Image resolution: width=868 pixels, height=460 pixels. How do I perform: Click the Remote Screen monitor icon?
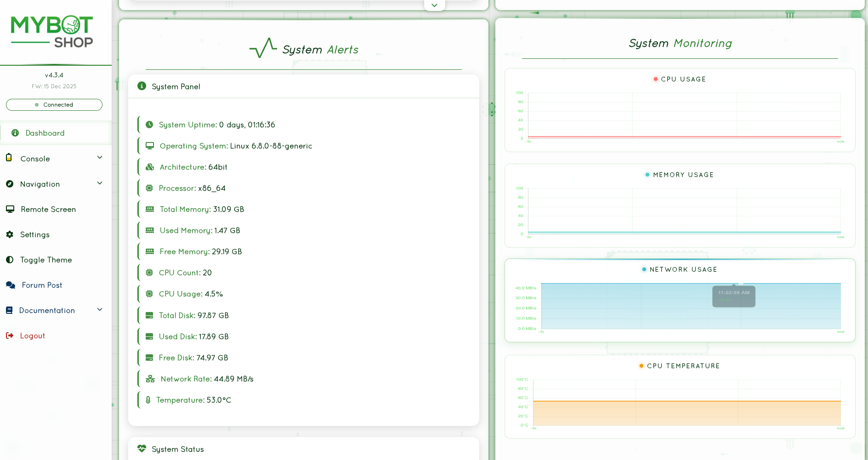(x=10, y=209)
